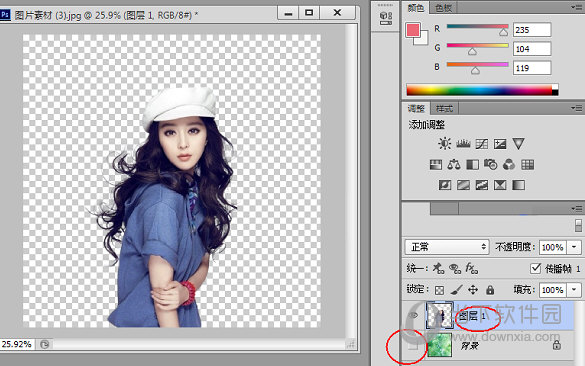Add a Color Balance adjustment (scales icon)
585x366 pixels.
coord(454,165)
